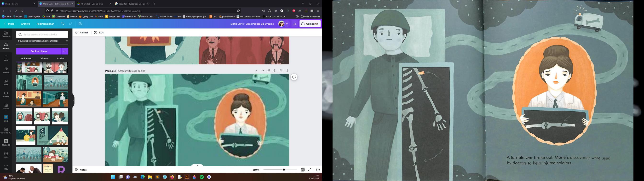Image resolution: width=644 pixels, height=181 pixels.
Task: Open the Scratch bookmark
Action: [72, 17]
